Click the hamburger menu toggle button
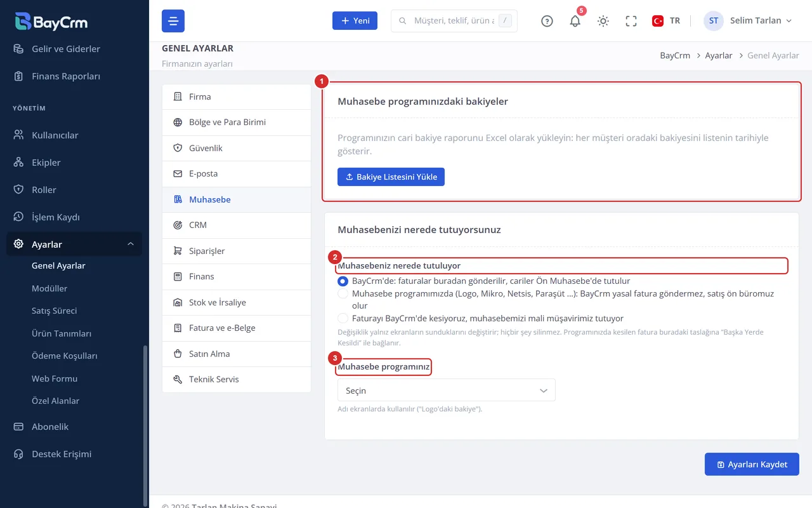The width and height of the screenshot is (812, 508). click(173, 21)
